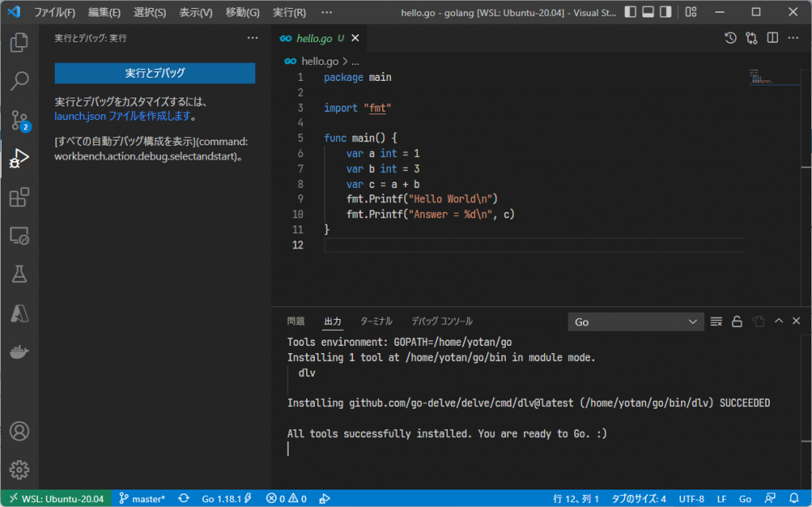
Task: Show hidden menu bar items
Action: [x=326, y=12]
